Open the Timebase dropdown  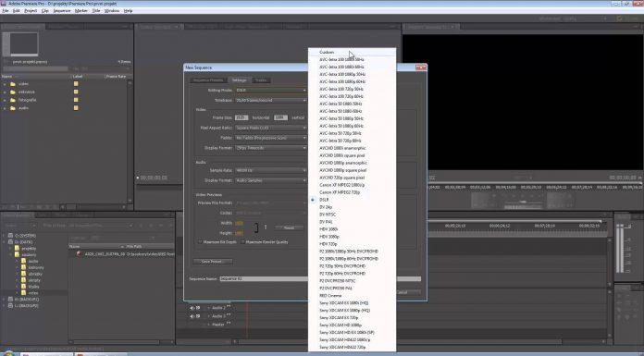271,100
